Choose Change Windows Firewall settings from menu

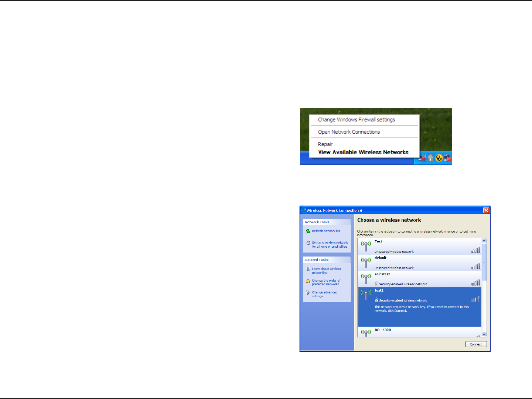click(x=357, y=120)
